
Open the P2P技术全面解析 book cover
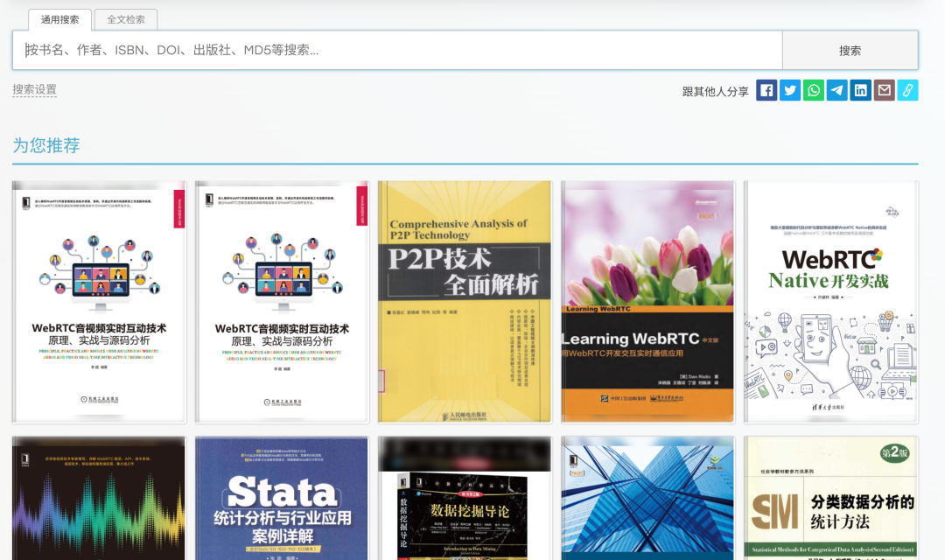click(x=464, y=301)
